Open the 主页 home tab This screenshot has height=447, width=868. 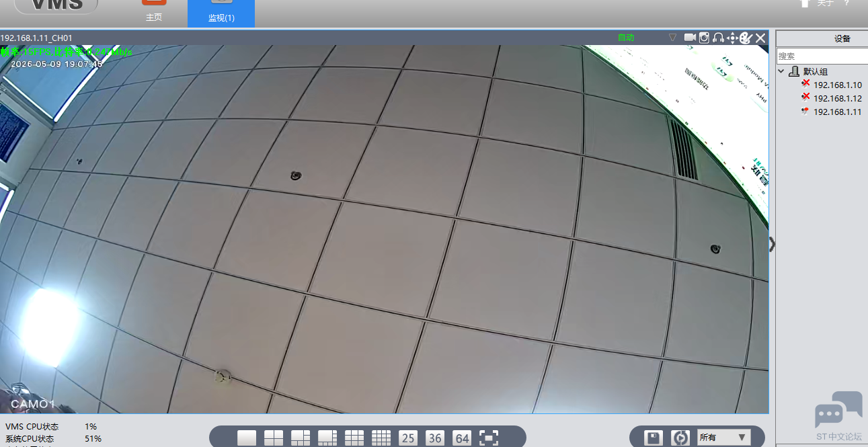154,12
